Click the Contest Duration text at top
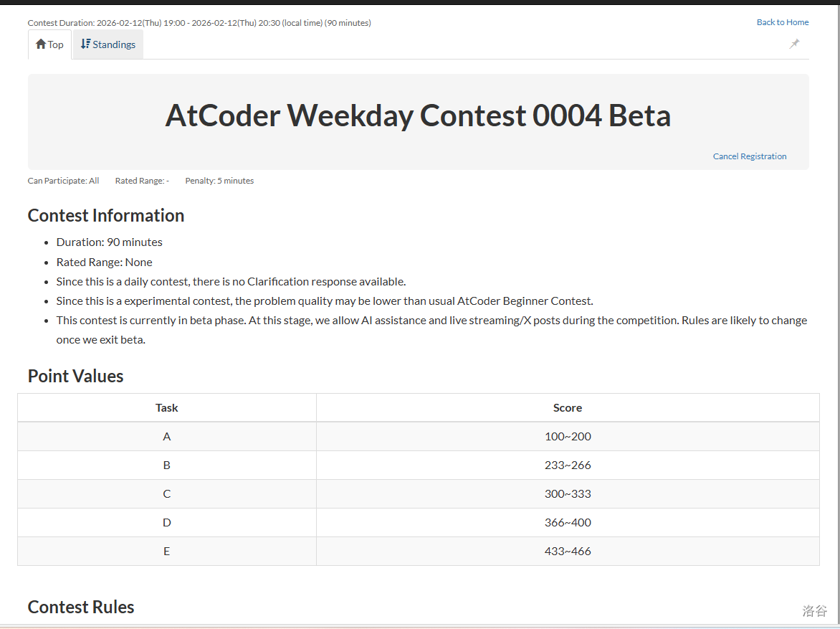 199,23
